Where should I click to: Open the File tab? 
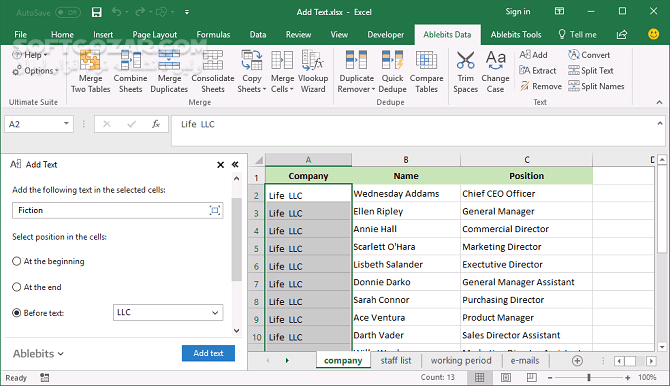click(21, 35)
